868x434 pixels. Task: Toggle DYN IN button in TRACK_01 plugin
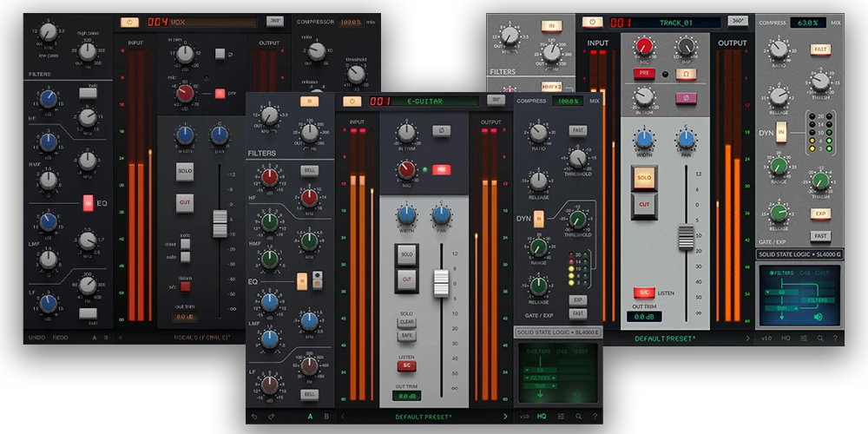coord(782,133)
